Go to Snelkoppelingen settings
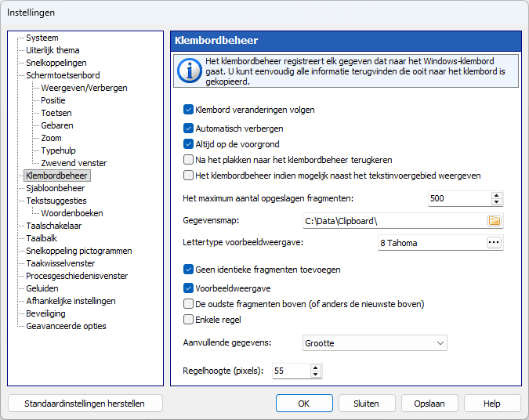This screenshot has height=420, width=529. (56, 63)
